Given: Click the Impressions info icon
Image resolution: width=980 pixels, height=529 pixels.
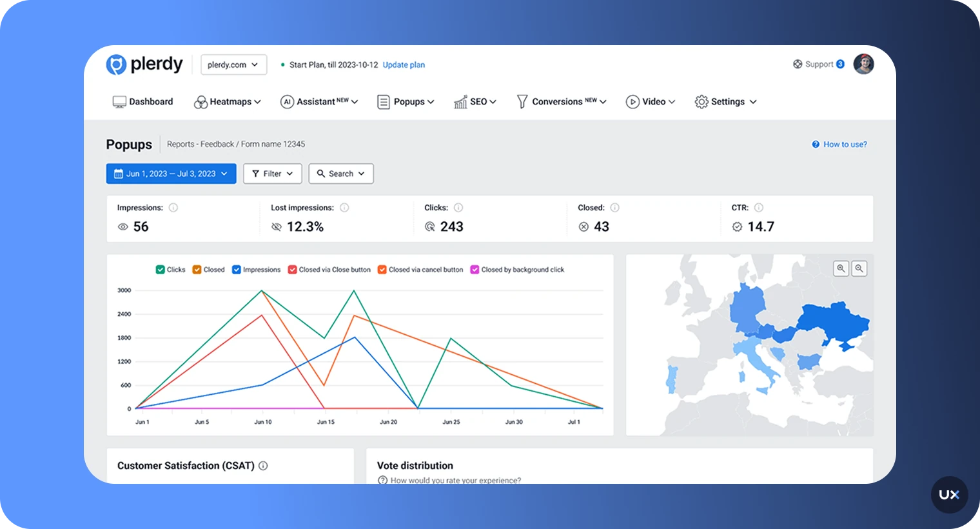Looking at the screenshot, I should (173, 208).
